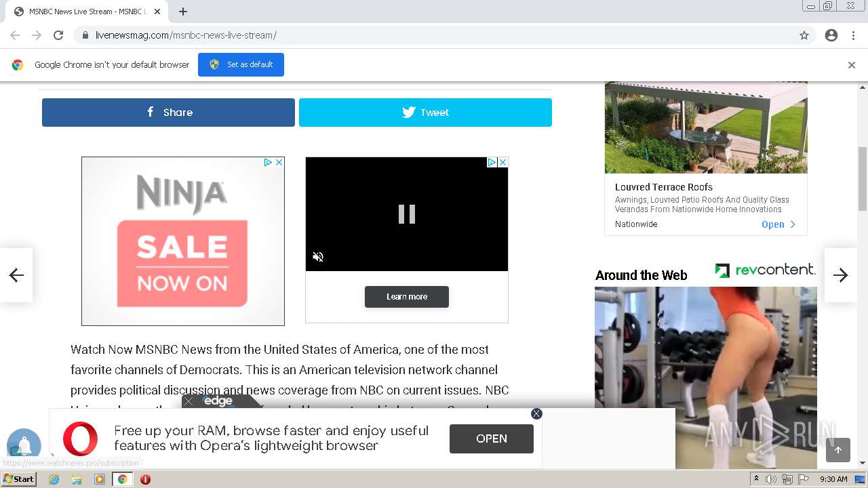
Task: Click OPEN on the Opera ad
Action: tap(492, 439)
